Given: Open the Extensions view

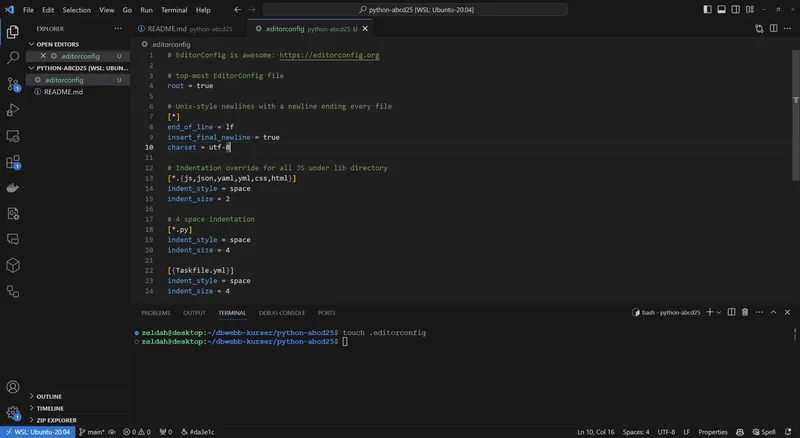Looking at the screenshot, I should click(13, 162).
